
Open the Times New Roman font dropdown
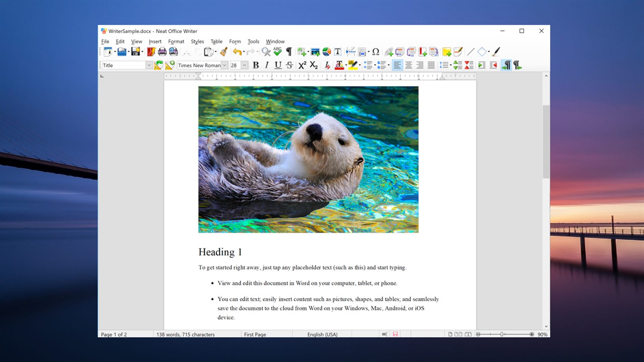click(x=224, y=65)
